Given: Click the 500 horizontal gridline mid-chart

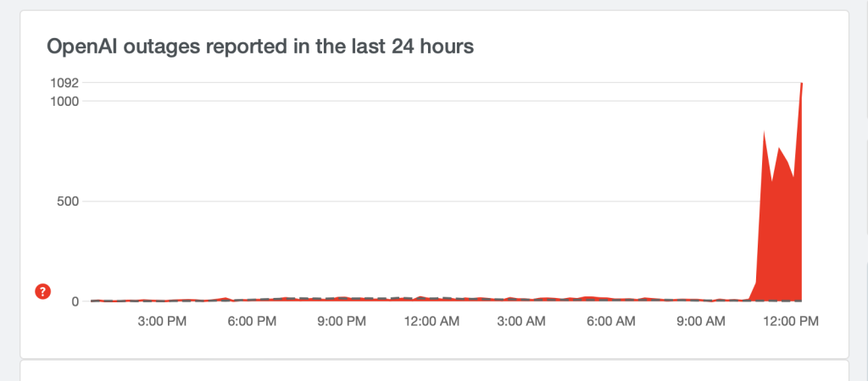Looking at the screenshot, I should [x=424, y=202].
